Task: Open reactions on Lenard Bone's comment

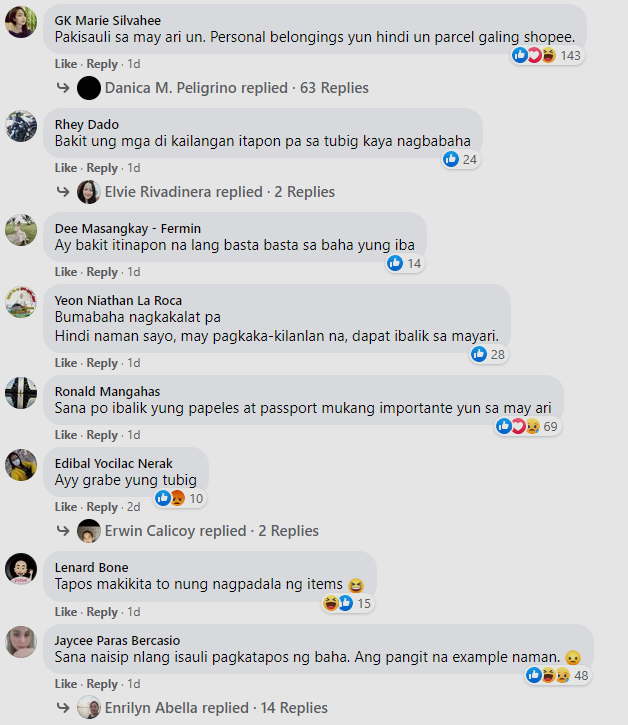Action: 348,603
